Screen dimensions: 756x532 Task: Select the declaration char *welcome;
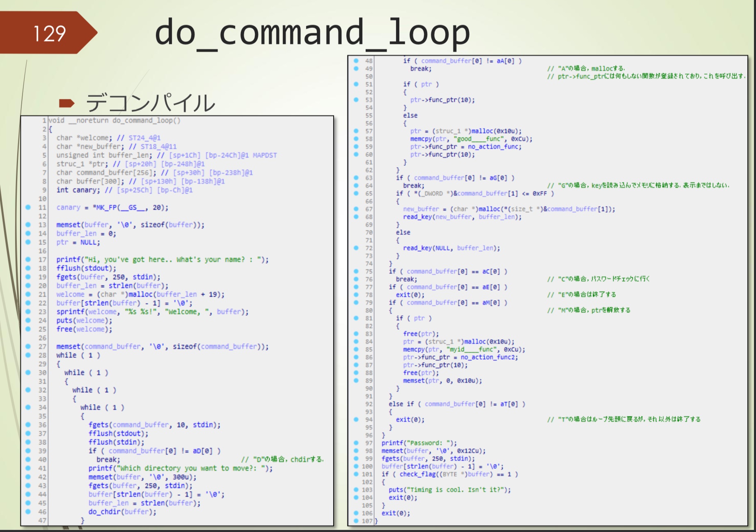[84, 138]
